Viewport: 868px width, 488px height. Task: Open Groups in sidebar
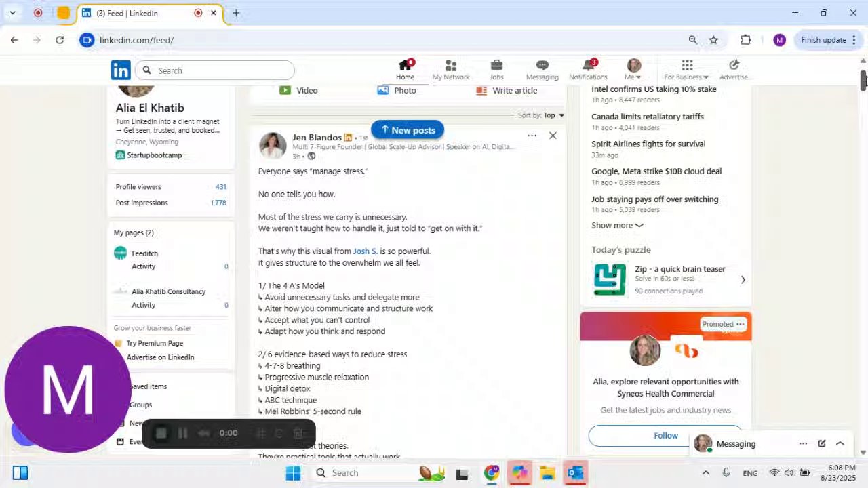[140, 405]
